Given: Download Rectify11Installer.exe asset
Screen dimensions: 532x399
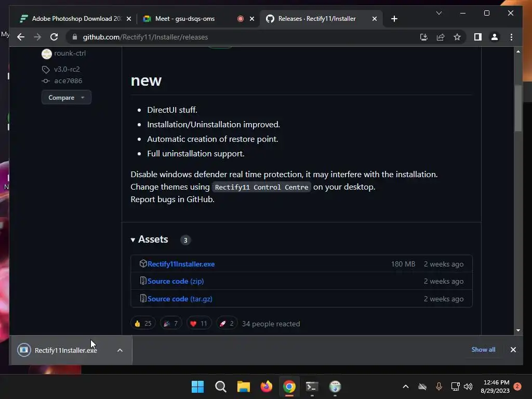Looking at the screenshot, I should (181, 264).
